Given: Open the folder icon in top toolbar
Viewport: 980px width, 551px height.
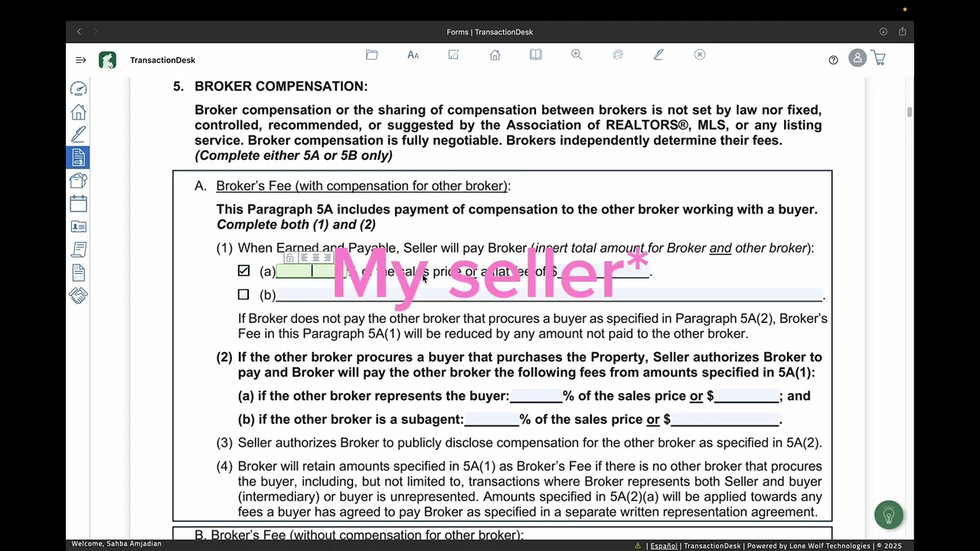Looking at the screenshot, I should (x=372, y=55).
